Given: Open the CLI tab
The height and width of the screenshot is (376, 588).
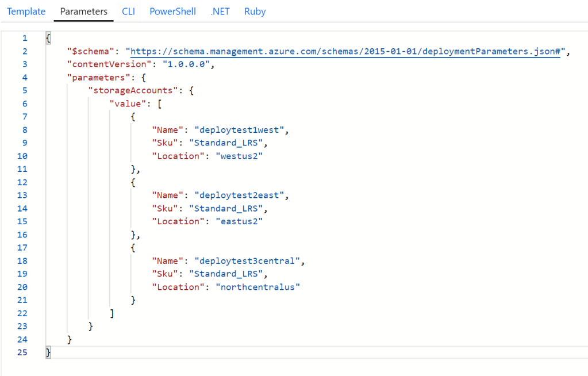Looking at the screenshot, I should tap(128, 11).
